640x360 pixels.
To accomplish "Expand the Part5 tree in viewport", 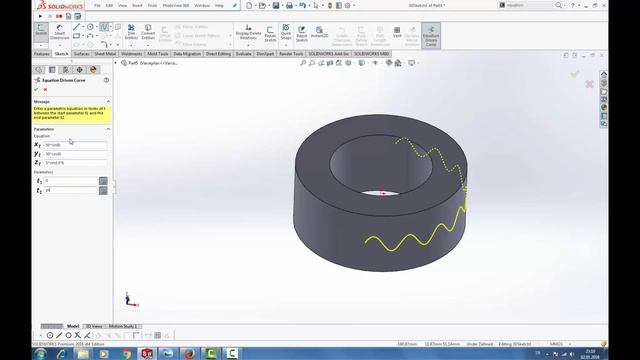I will (x=116, y=63).
